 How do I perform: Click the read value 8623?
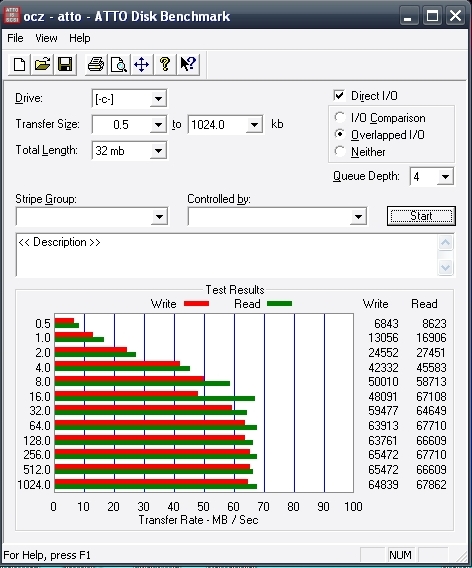pos(434,323)
